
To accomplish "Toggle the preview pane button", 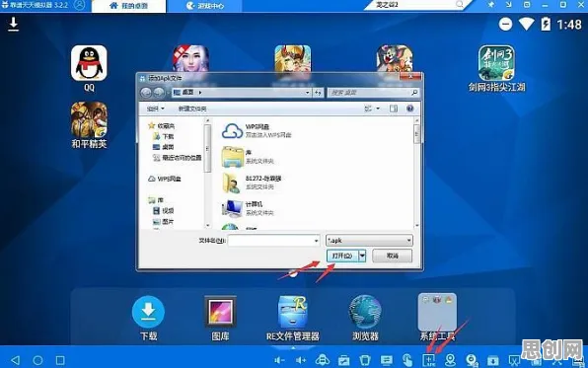I will (393, 109).
